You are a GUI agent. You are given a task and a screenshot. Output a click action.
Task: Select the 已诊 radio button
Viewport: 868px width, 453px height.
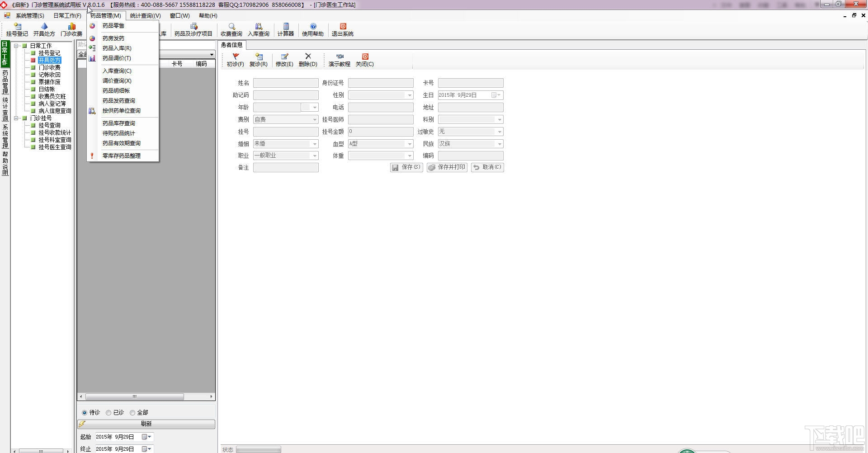tap(108, 413)
